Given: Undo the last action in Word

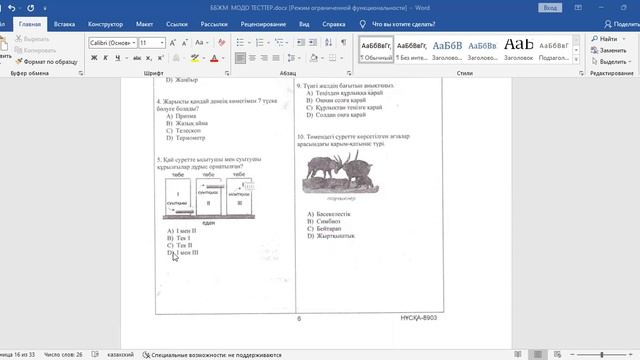Looking at the screenshot, I should tap(11, 8).
